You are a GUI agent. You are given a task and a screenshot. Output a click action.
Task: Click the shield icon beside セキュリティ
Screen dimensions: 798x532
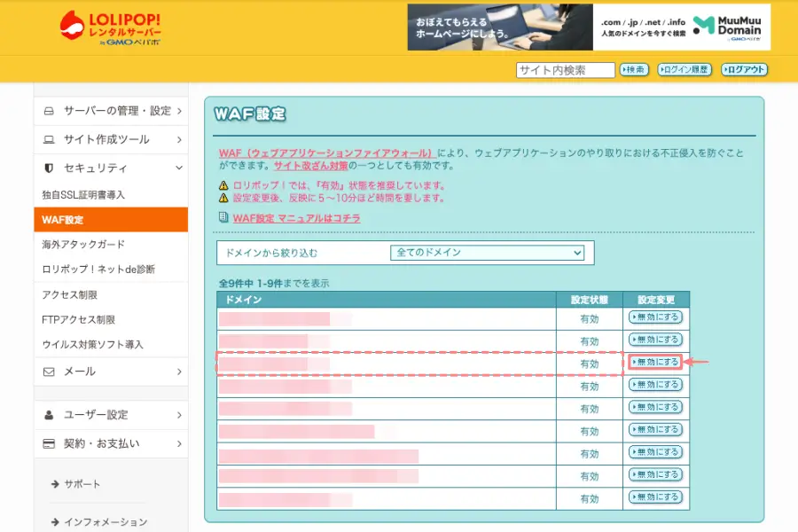click(x=49, y=168)
